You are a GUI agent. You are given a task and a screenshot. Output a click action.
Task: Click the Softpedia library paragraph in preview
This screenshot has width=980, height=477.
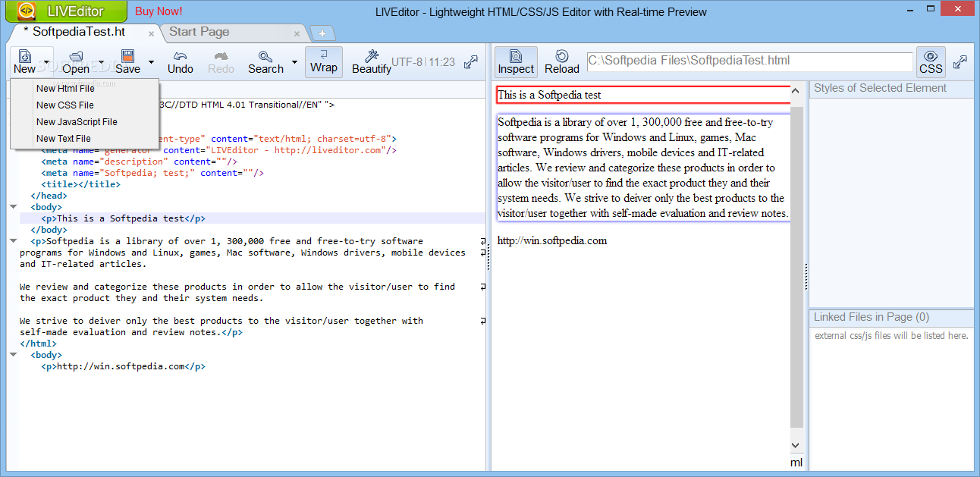point(643,168)
